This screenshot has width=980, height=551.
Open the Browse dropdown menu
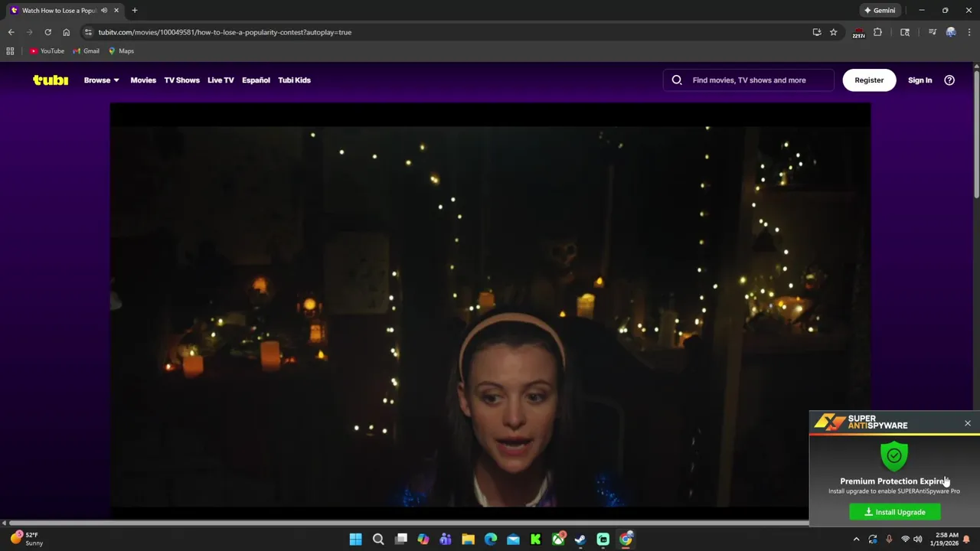[x=101, y=80]
